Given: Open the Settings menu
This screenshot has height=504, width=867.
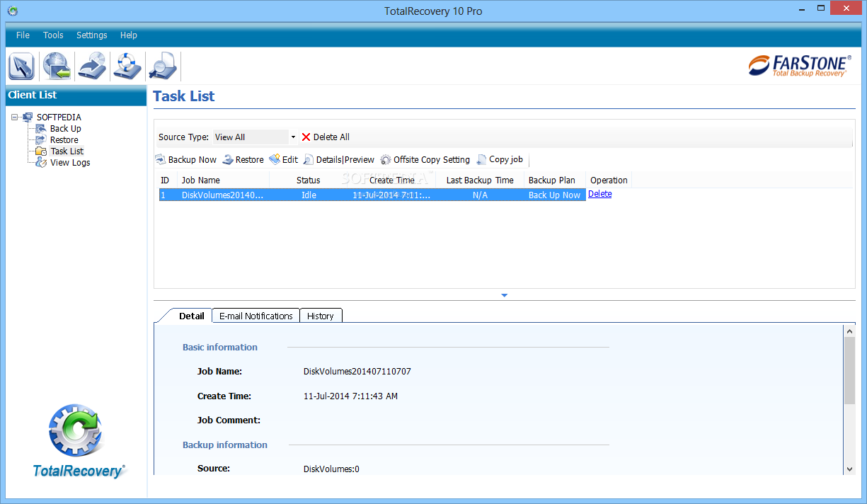Looking at the screenshot, I should tap(92, 35).
